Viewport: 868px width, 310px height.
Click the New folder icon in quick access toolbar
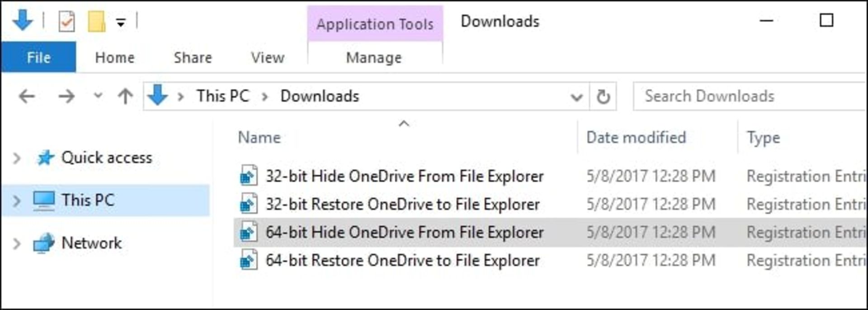(x=96, y=21)
